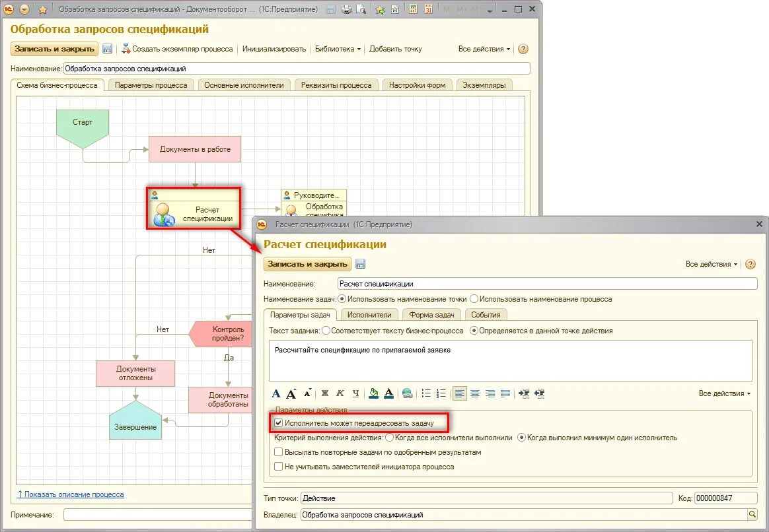Save via diskette icon in Расчет спецификации
The height and width of the screenshot is (532, 769).
tap(361, 264)
